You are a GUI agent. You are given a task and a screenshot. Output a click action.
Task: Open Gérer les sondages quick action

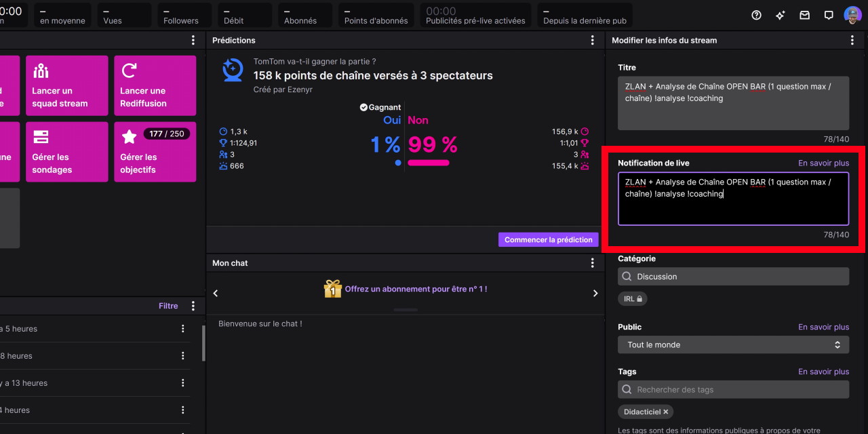[x=67, y=152]
